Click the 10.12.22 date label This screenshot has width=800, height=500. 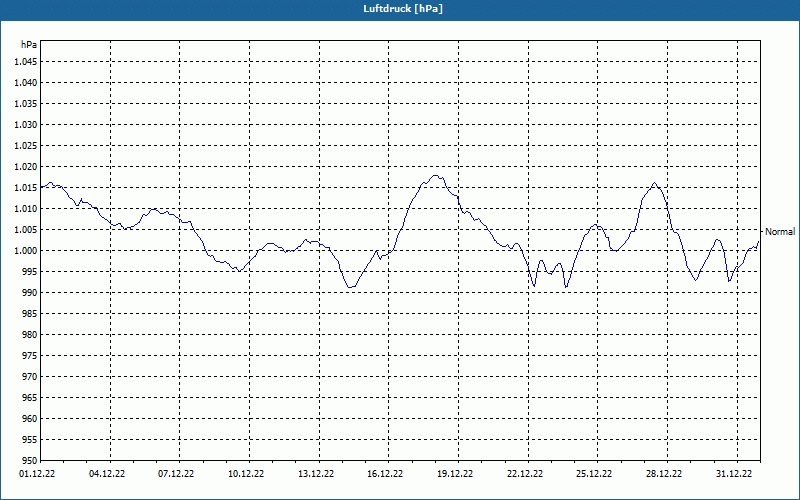pos(246,473)
